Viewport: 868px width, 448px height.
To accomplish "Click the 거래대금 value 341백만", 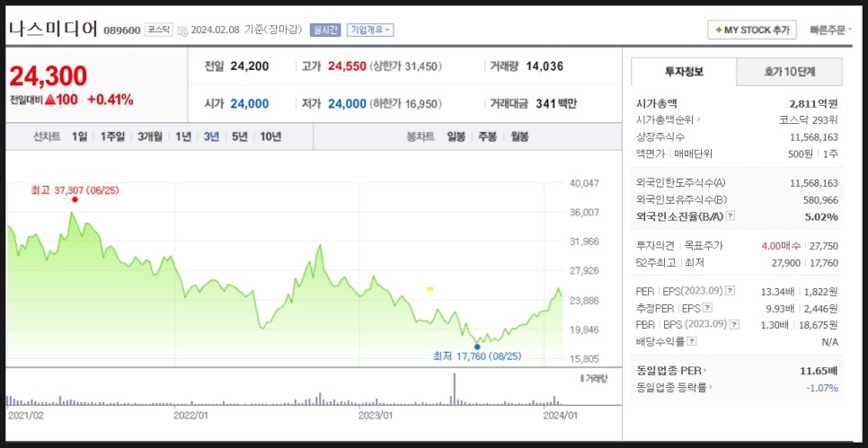I will pyautogui.click(x=556, y=103).
